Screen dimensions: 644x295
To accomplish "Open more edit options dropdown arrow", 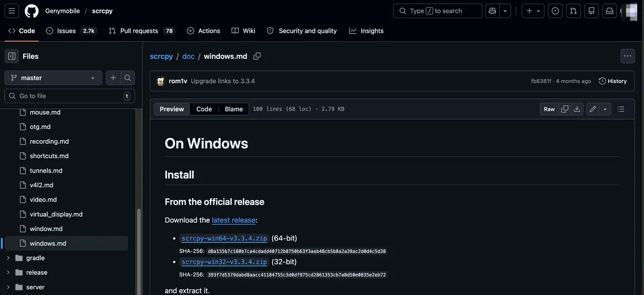I will (605, 109).
